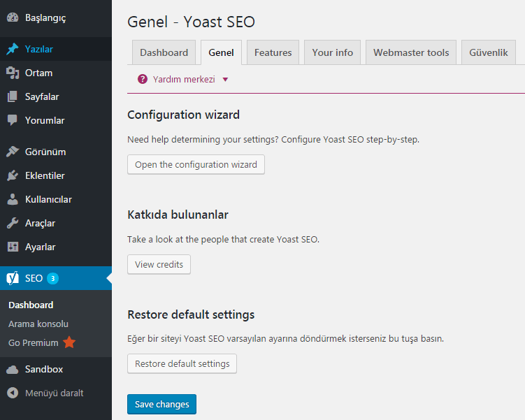525x420 pixels.
Task: Click the Görünüm paintbrush icon
Action: (13, 152)
